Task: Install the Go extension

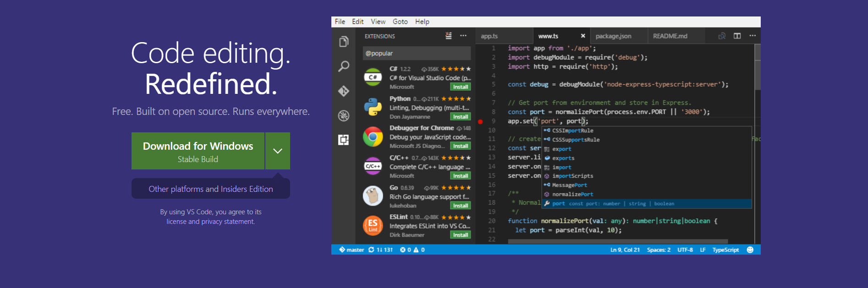Action: (x=461, y=206)
